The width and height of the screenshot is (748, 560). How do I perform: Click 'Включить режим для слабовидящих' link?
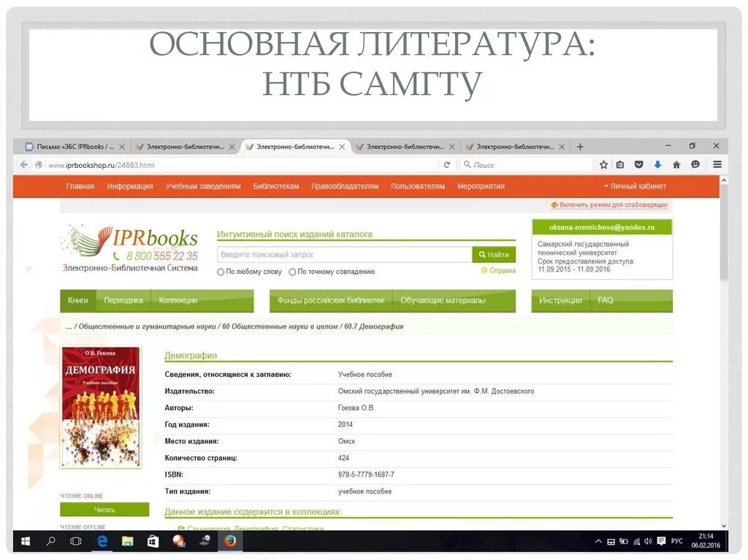pos(609,205)
